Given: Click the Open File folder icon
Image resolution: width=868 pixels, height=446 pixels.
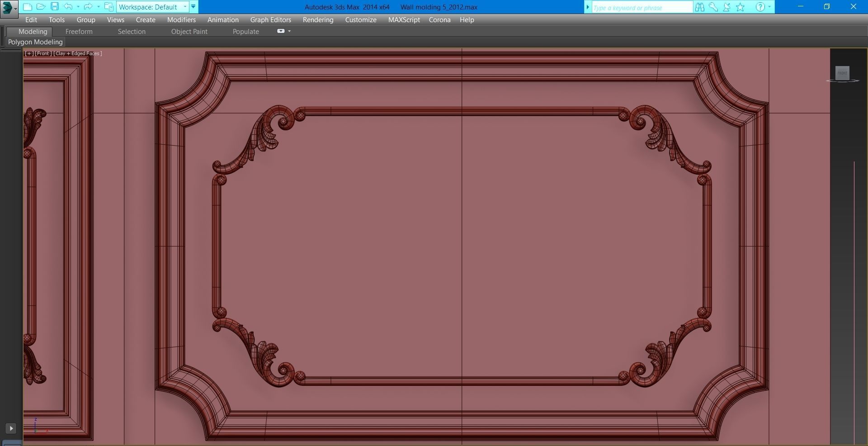Looking at the screenshot, I should tap(41, 7).
